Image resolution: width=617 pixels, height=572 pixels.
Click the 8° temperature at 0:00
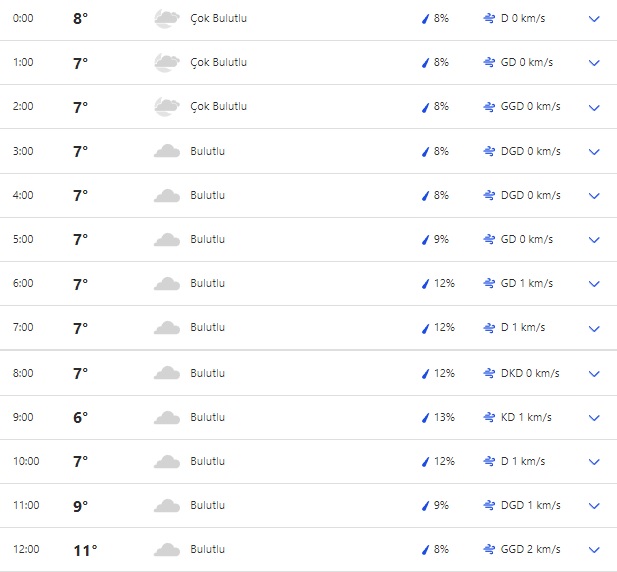[81, 18]
